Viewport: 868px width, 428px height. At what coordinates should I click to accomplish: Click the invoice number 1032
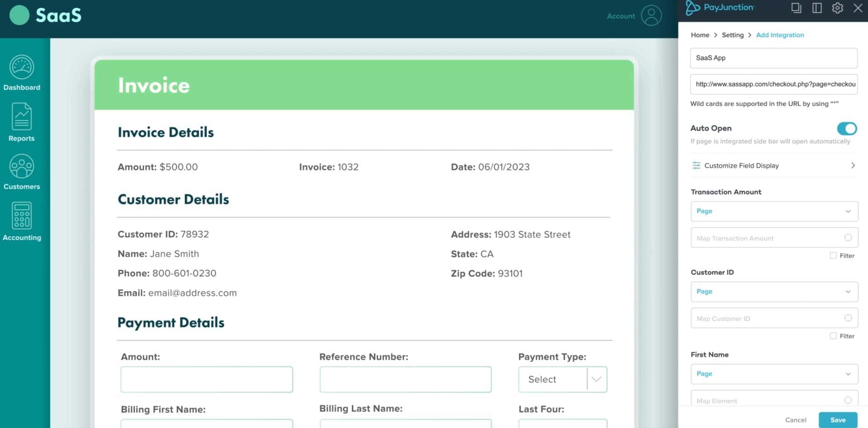click(348, 167)
